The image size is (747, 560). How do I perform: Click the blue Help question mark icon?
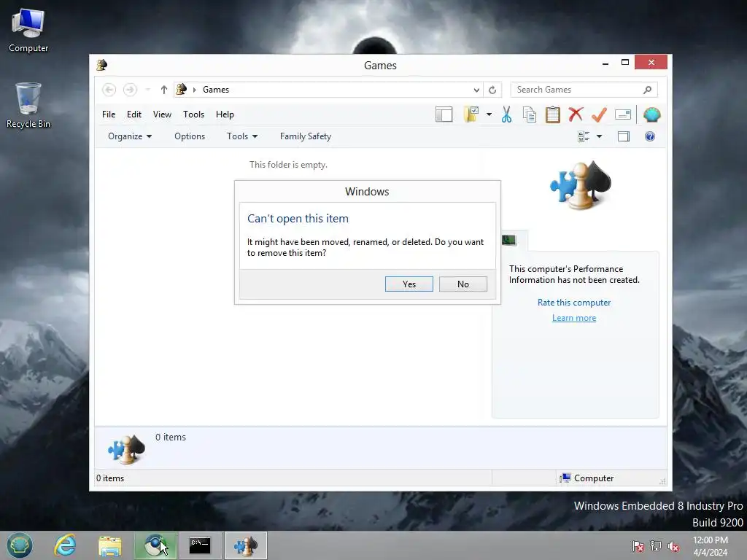(x=650, y=136)
